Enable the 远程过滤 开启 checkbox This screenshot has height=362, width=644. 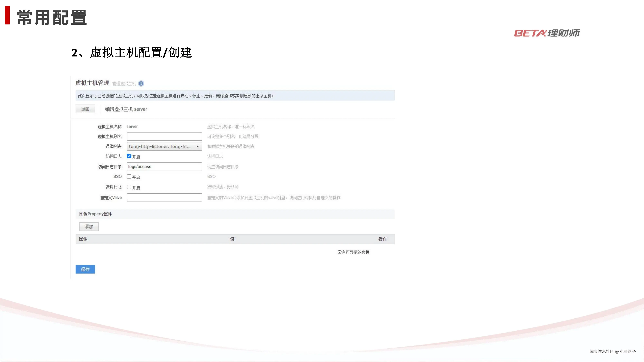129,187
